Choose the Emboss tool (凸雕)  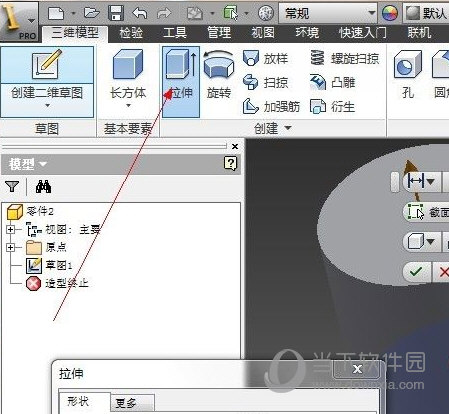[333, 82]
